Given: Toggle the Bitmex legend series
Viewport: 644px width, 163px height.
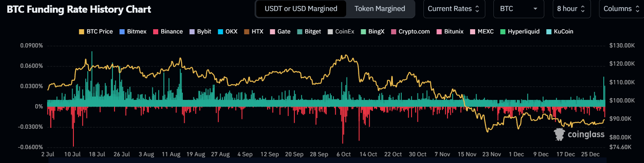Looking at the screenshot, I should pos(133,31).
